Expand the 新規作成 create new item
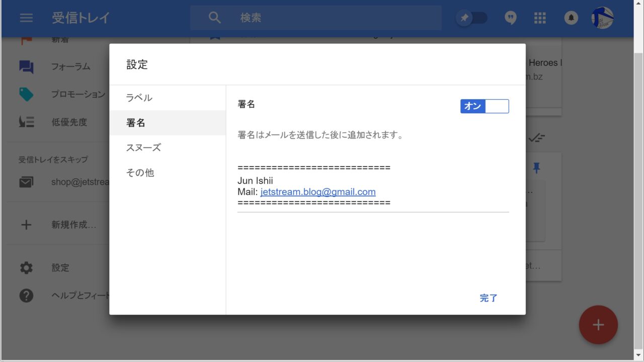This screenshot has width=644, height=362. tap(73, 225)
